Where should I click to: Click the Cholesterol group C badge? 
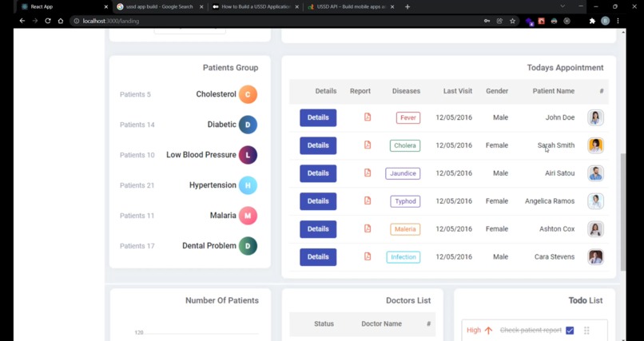coord(248,94)
